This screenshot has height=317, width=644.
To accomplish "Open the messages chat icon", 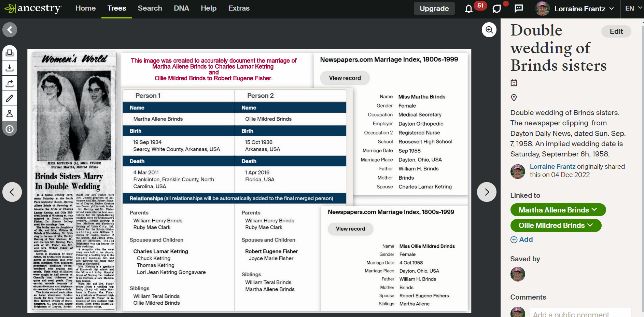I will tap(519, 9).
